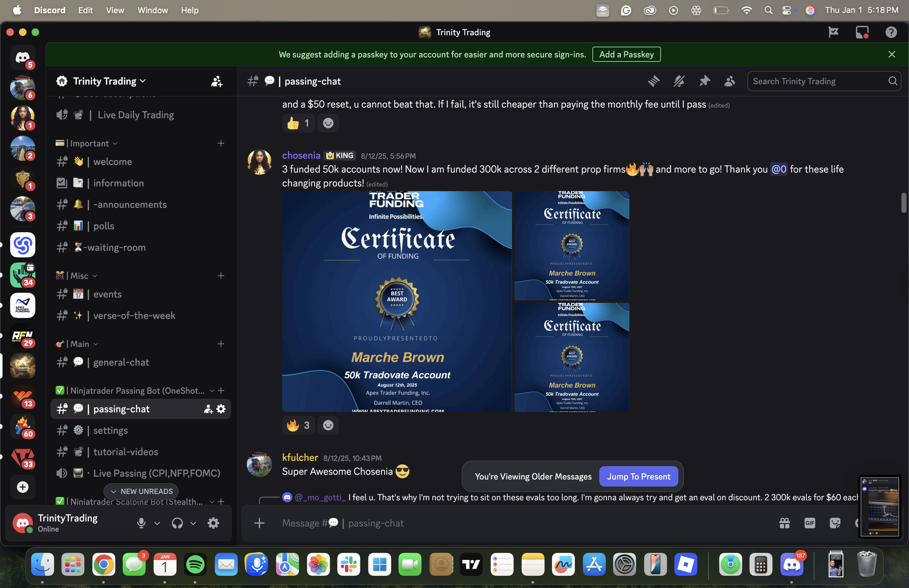Open the View menu
The image size is (909, 588).
[x=115, y=10]
